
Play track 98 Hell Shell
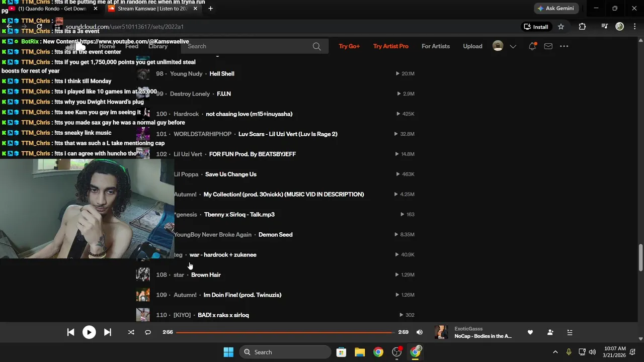[222, 74]
